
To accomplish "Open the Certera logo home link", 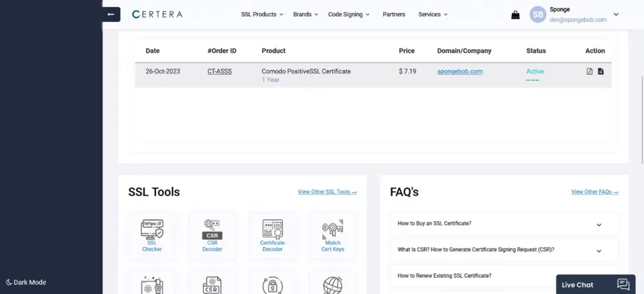I will tap(157, 14).
